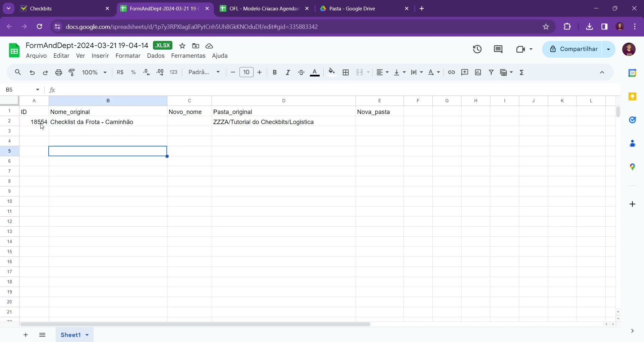Format as currency R$
644x342 pixels.
pyautogui.click(x=120, y=72)
